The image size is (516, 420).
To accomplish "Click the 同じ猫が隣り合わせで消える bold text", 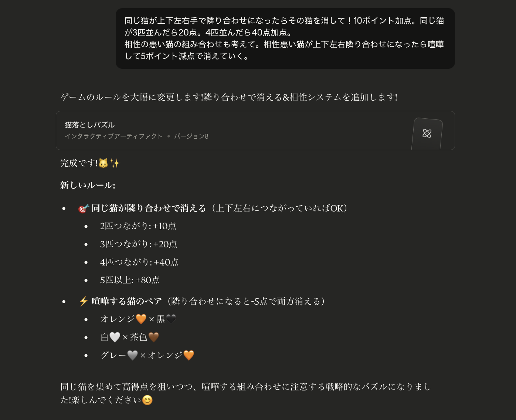I will (148, 208).
